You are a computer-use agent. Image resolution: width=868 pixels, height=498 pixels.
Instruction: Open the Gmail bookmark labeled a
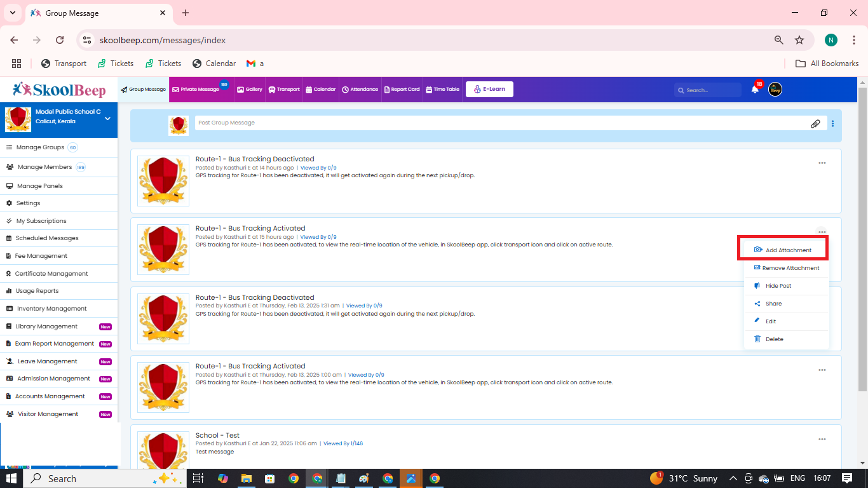point(255,64)
